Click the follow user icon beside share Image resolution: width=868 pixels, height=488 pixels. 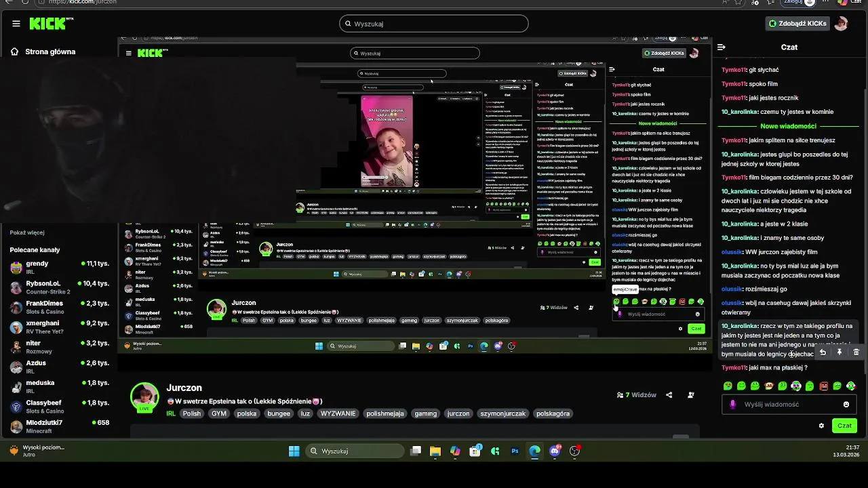click(691, 395)
